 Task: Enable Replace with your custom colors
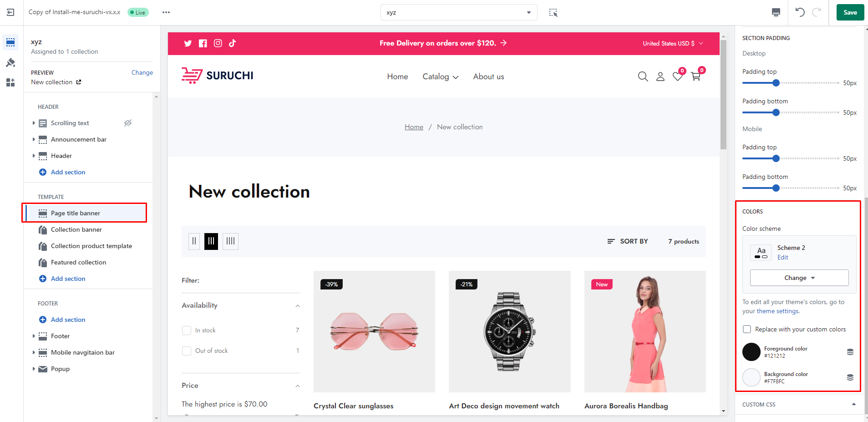coord(747,329)
